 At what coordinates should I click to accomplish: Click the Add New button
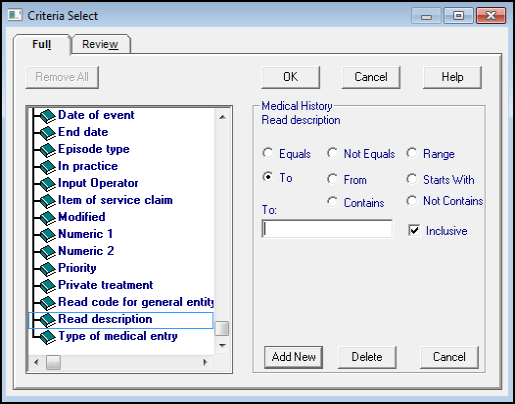coord(293,357)
